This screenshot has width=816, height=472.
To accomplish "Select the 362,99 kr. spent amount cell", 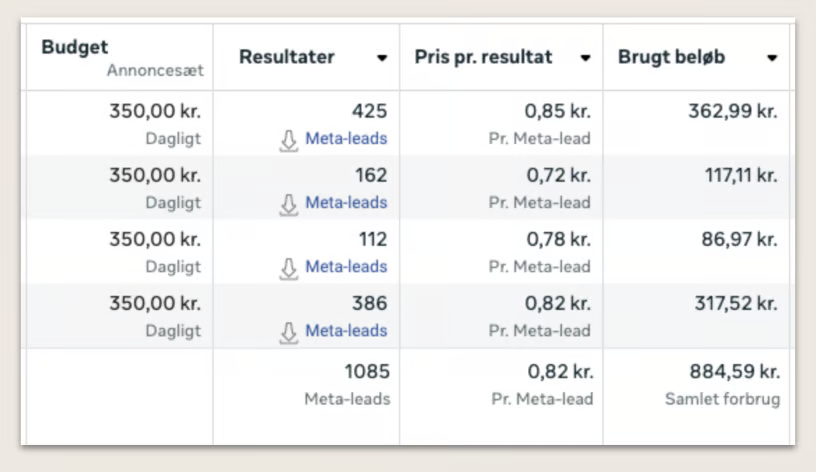I will 732,112.
